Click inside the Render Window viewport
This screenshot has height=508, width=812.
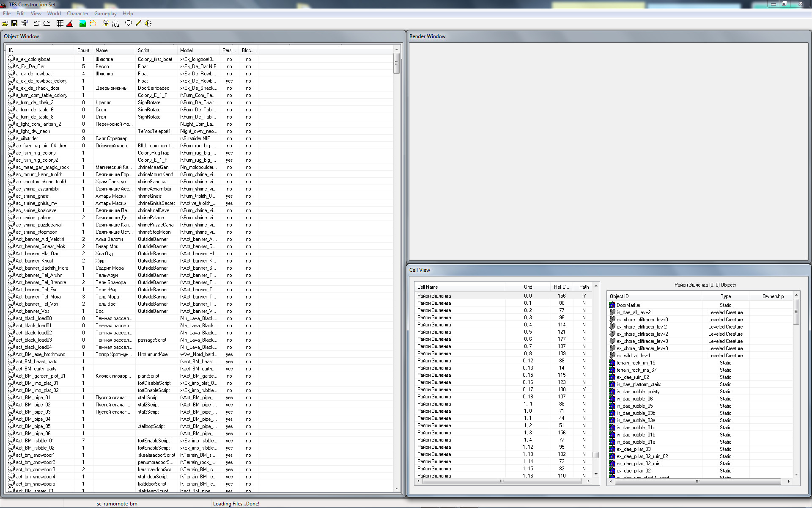click(x=608, y=152)
